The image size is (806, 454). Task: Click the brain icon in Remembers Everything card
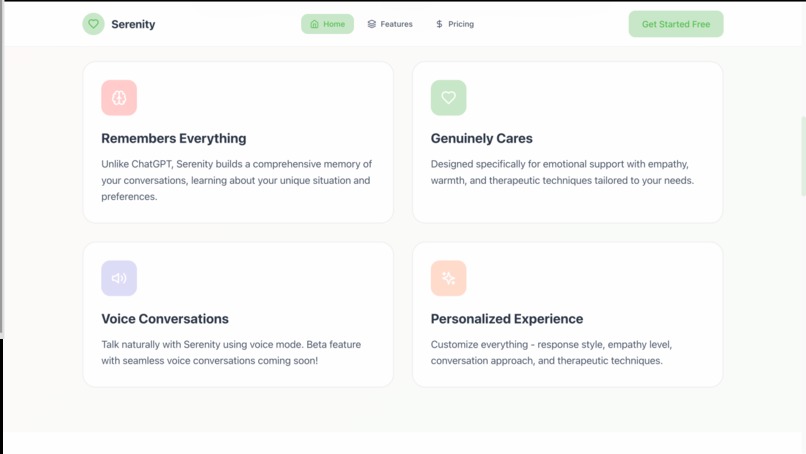click(119, 98)
